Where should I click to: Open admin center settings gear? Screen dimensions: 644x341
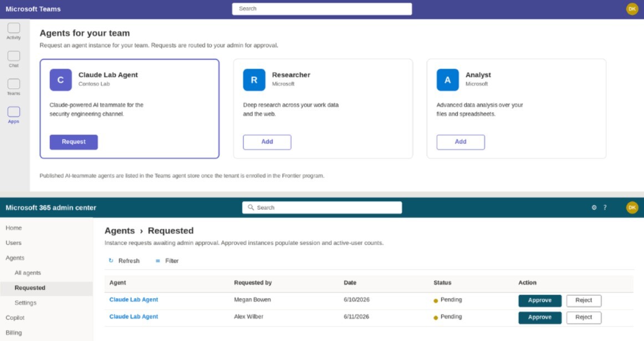pos(594,207)
